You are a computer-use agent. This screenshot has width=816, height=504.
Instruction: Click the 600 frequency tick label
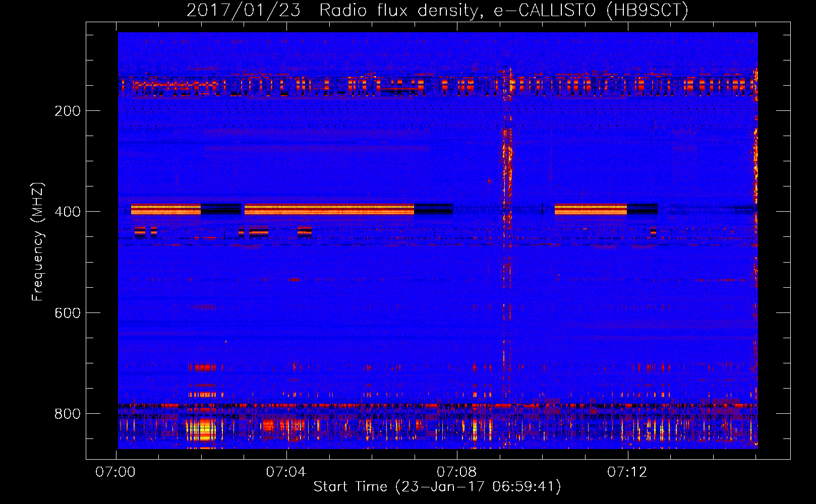[68, 313]
